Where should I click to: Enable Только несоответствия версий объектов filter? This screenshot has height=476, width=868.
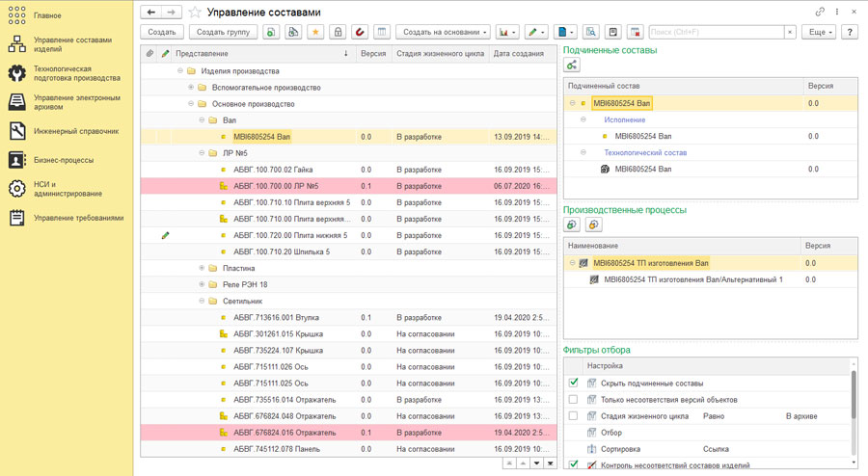[x=574, y=399]
